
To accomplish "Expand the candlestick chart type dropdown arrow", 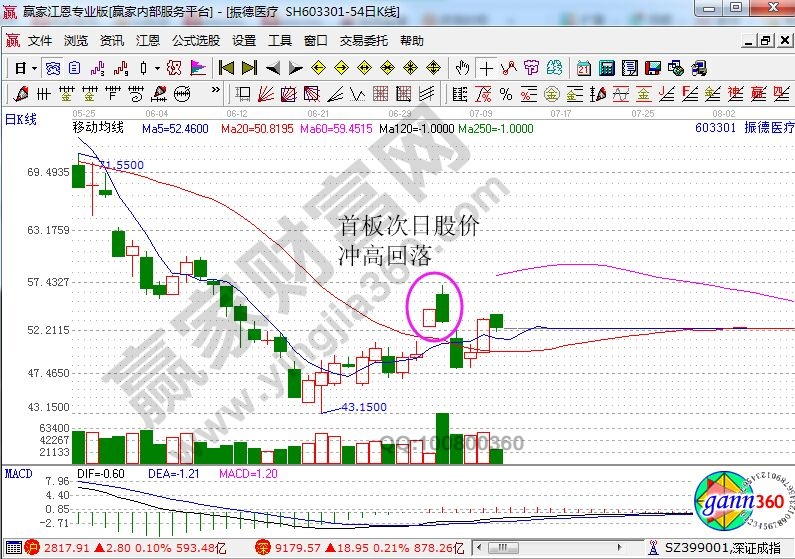I will coord(158,68).
